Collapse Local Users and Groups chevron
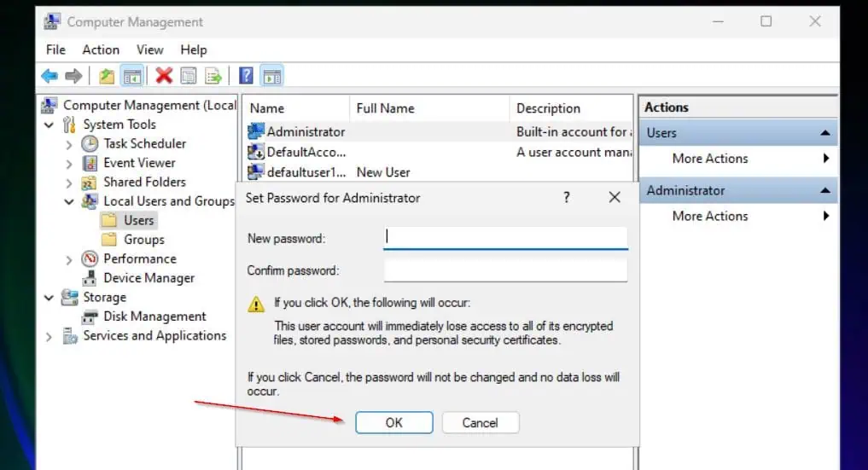The image size is (868, 470). click(x=69, y=202)
